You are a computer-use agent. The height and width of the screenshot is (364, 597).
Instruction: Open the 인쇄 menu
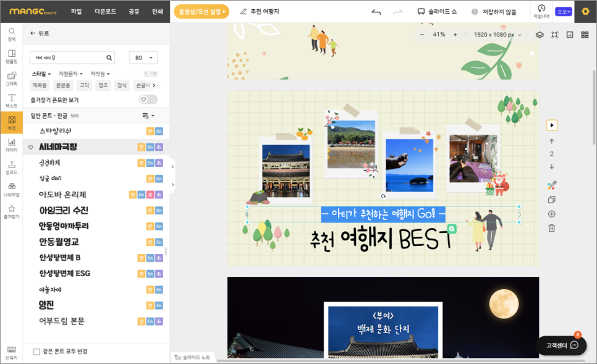(x=158, y=11)
